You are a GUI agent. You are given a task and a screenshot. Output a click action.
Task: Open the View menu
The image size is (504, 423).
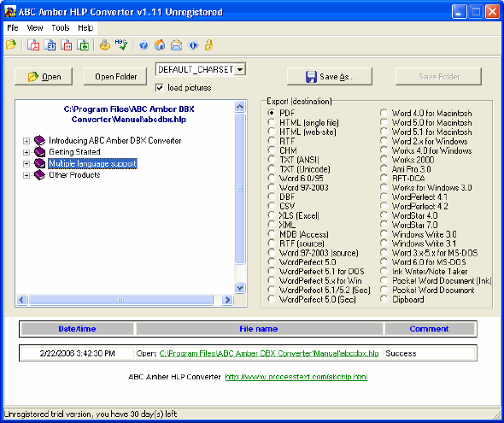click(x=35, y=28)
